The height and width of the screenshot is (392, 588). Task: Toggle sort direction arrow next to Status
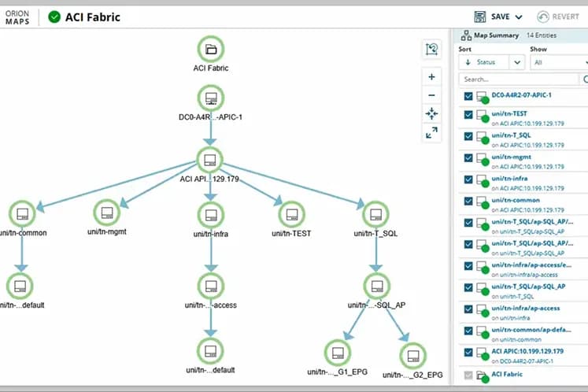coord(468,62)
